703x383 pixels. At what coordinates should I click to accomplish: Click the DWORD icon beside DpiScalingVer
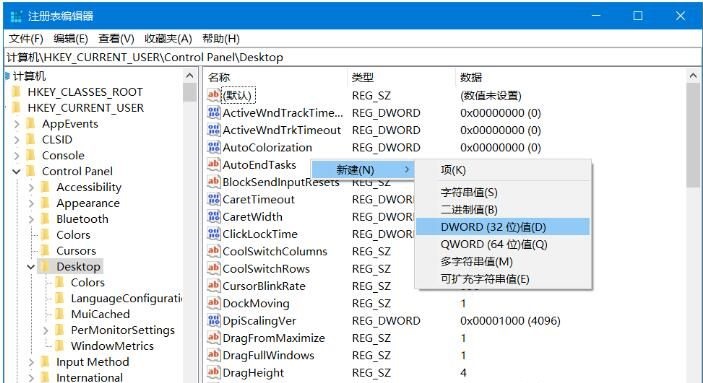click(213, 320)
